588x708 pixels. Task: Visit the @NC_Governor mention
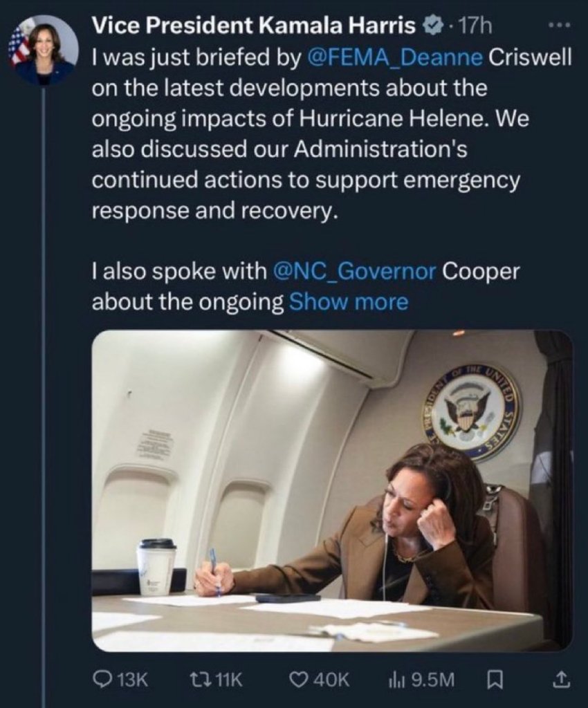coord(355,271)
